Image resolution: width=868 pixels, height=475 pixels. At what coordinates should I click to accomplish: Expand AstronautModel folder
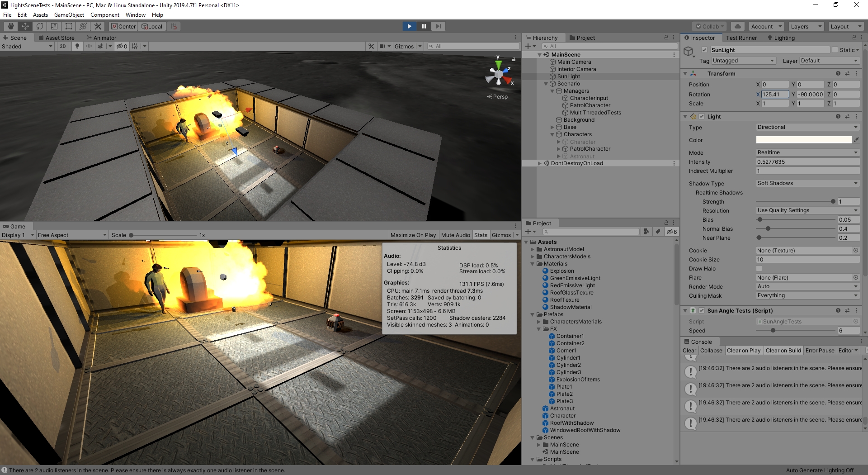[x=533, y=249]
